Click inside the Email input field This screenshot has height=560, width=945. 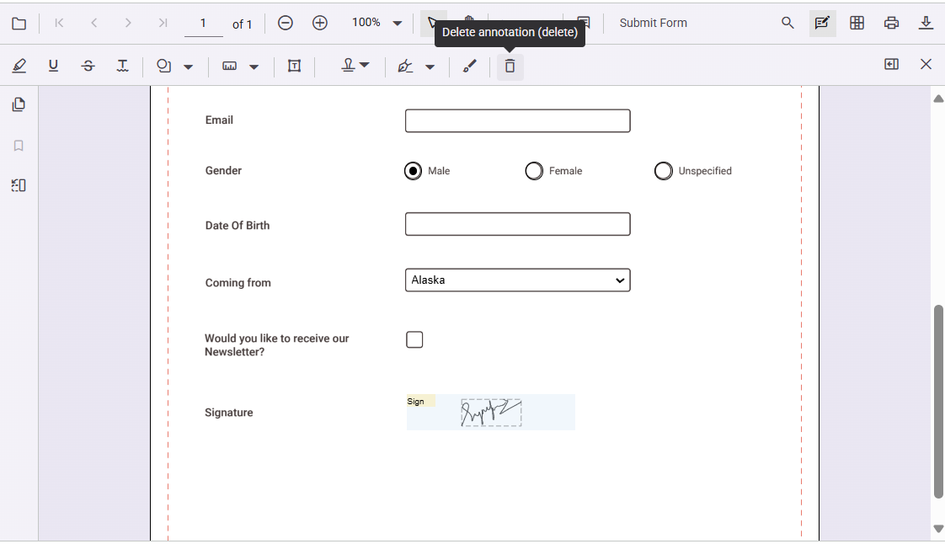pos(516,120)
